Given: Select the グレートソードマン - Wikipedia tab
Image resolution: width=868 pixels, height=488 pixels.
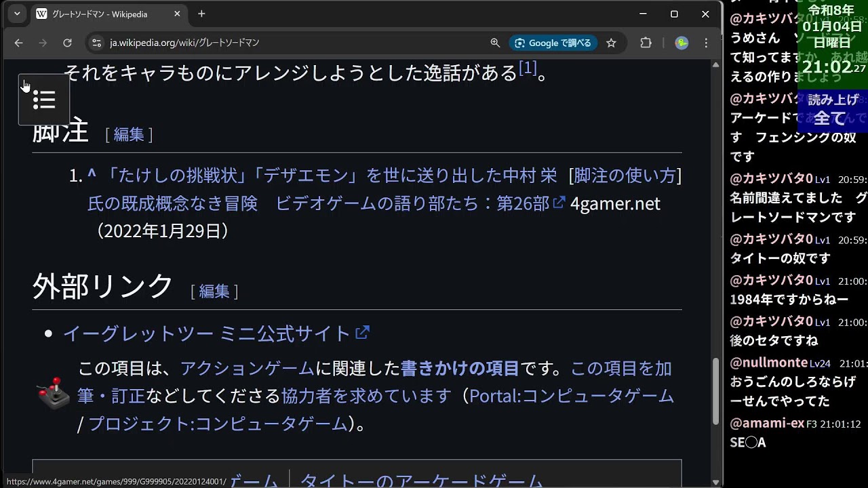Looking at the screenshot, I should click(x=110, y=14).
